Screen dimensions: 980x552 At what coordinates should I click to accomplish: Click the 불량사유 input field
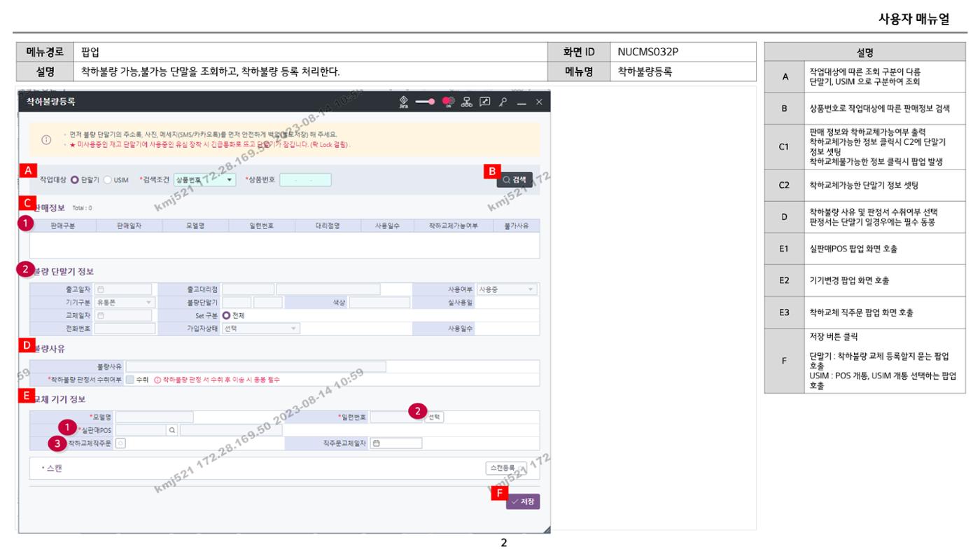click(x=255, y=366)
